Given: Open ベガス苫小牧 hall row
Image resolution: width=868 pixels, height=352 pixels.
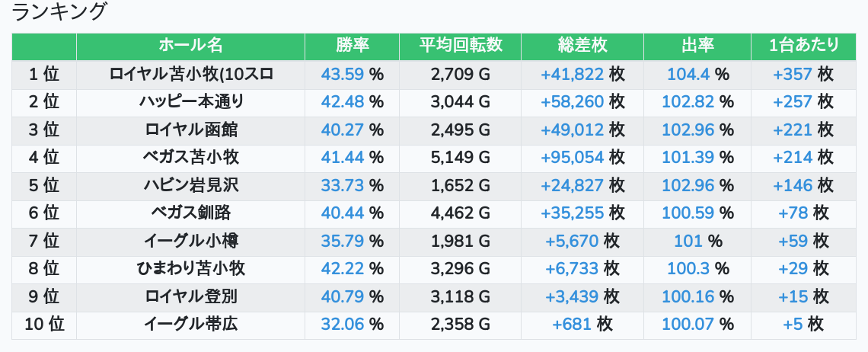Looking at the screenshot, I should tap(190, 157).
